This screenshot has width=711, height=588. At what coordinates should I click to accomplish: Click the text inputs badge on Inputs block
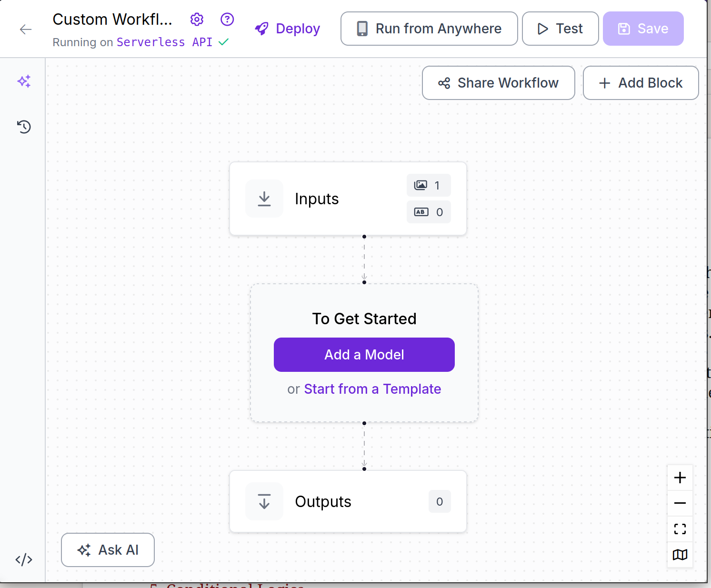[428, 212]
